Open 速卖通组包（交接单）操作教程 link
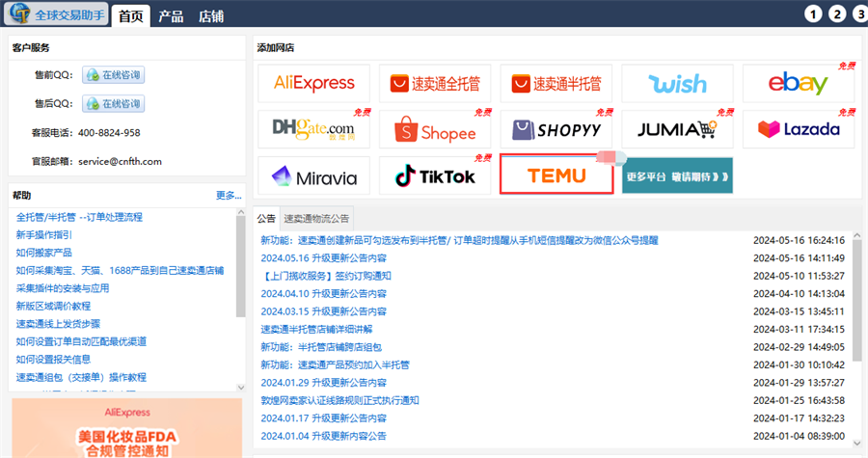Image resolution: width=868 pixels, height=458 pixels. (81, 377)
